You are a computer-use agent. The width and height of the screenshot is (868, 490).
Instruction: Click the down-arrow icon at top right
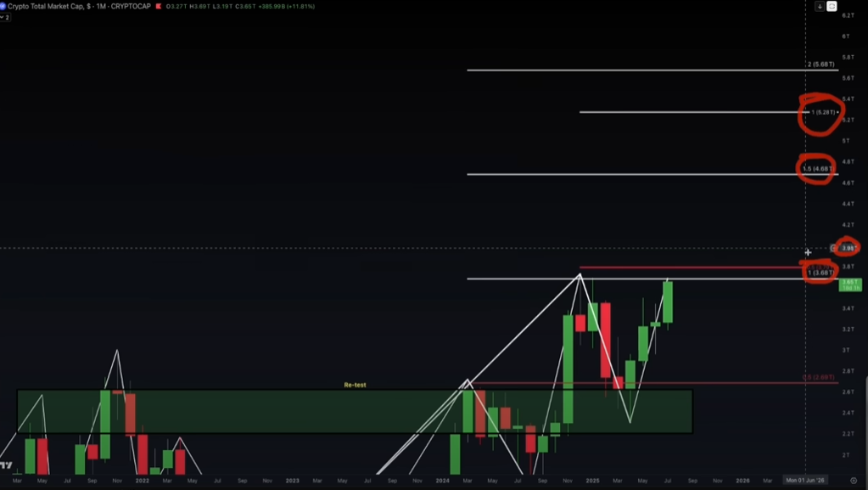pos(820,6)
